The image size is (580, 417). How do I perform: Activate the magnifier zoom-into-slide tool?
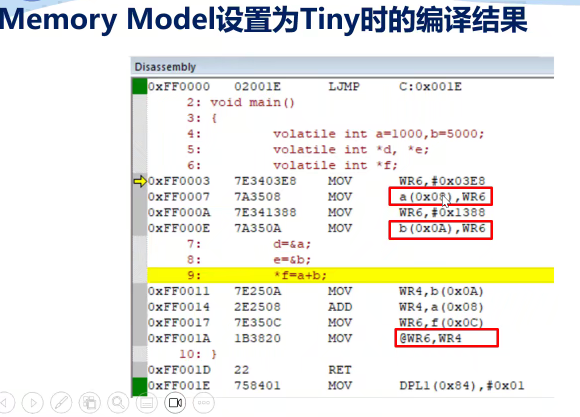click(x=118, y=403)
